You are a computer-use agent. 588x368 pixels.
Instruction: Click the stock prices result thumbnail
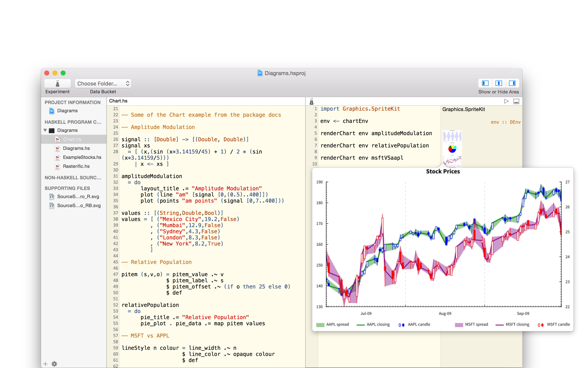coord(452,161)
